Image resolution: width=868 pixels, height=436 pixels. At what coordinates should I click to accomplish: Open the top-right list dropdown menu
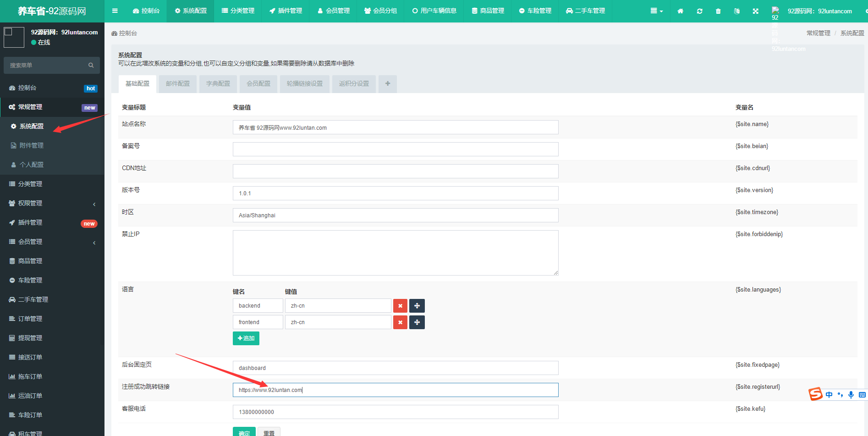click(x=657, y=11)
